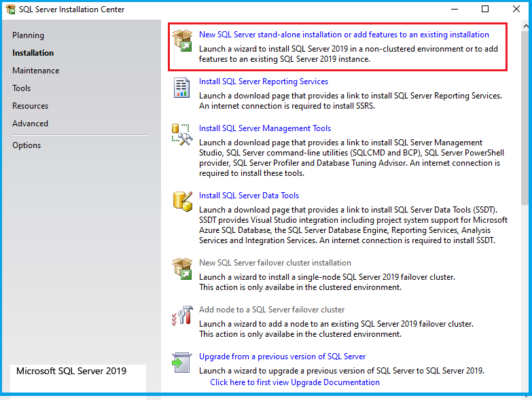Image resolution: width=532 pixels, height=400 pixels.
Task: Open the Advanced sidebar section
Action: (x=30, y=124)
